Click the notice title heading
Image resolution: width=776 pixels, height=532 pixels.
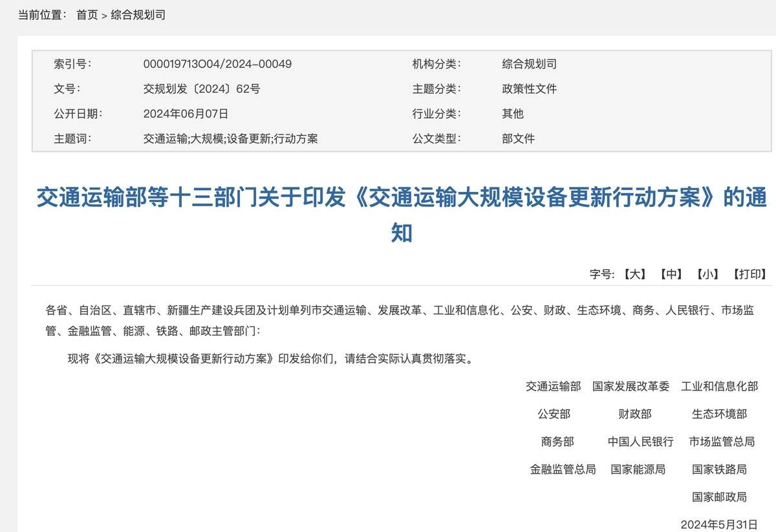402,215
